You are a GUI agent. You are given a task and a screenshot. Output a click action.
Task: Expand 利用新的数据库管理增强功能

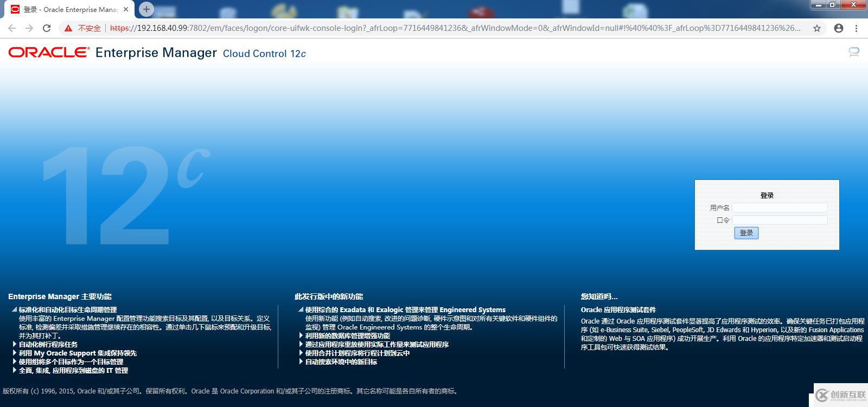[x=301, y=335]
